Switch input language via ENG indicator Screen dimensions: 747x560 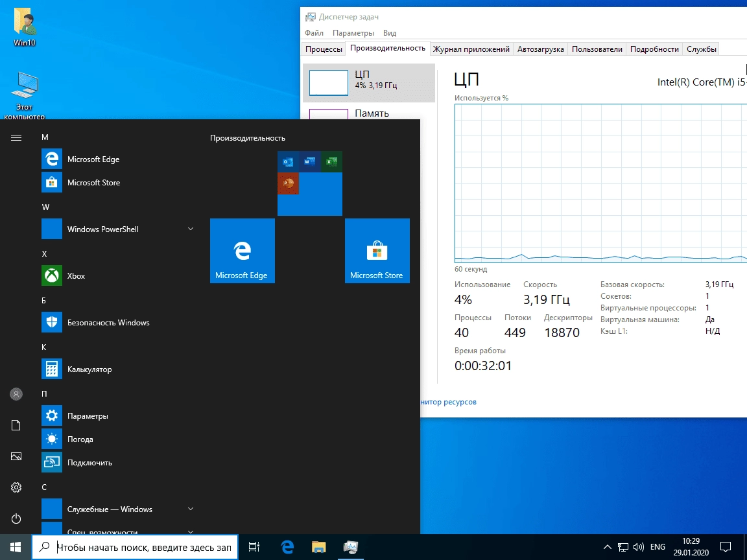pos(658,546)
